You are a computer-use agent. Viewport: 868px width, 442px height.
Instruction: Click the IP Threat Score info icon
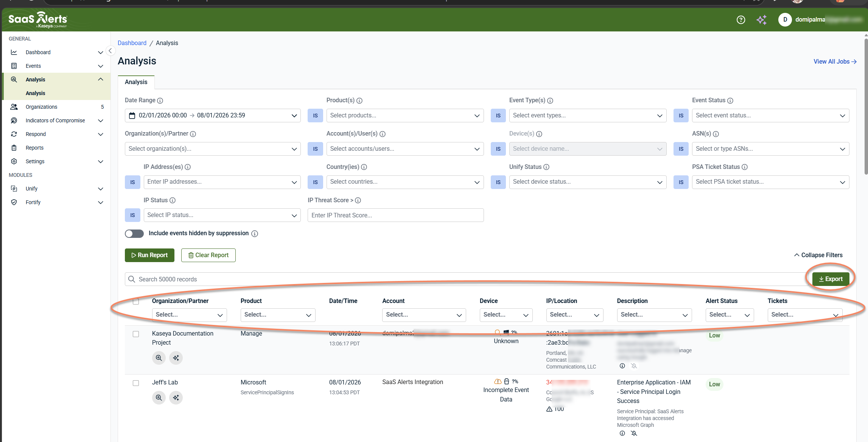[x=358, y=200]
